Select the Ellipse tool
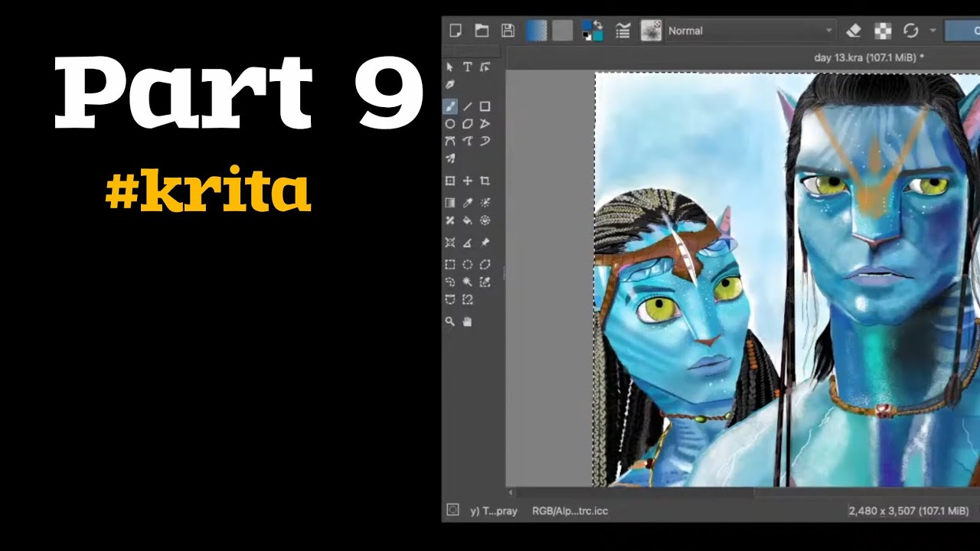Screen dimensions: 980x551 click(x=450, y=124)
